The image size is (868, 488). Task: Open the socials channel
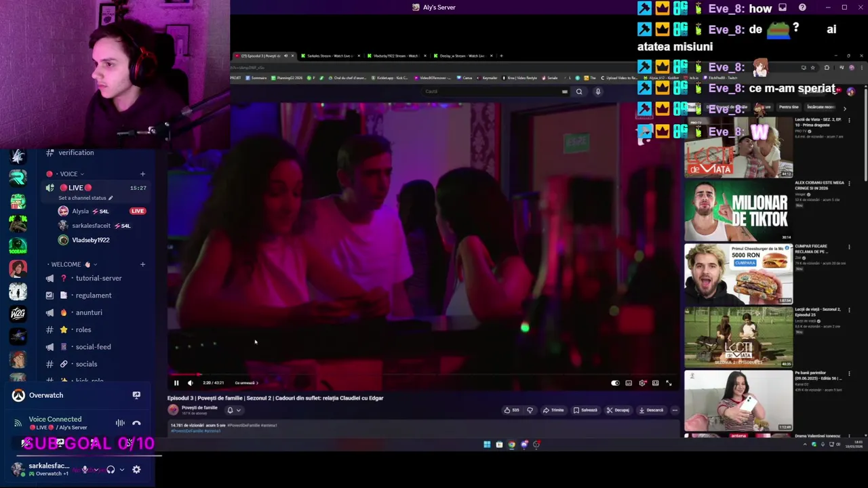point(86,364)
